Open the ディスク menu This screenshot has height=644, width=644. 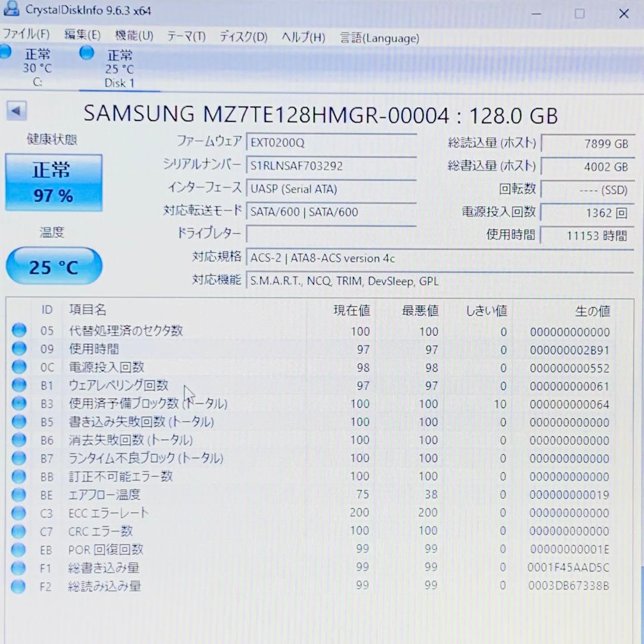[x=242, y=36]
